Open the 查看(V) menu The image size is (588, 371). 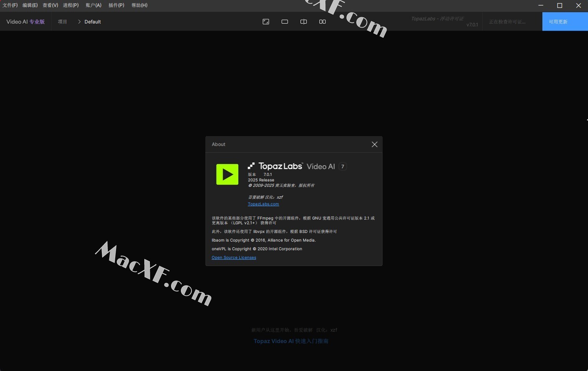click(50, 5)
